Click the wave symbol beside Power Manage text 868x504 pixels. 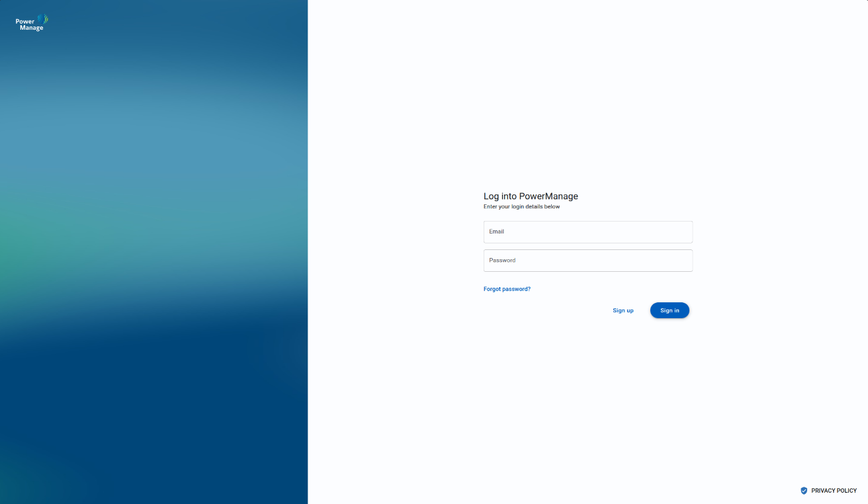tap(42, 19)
